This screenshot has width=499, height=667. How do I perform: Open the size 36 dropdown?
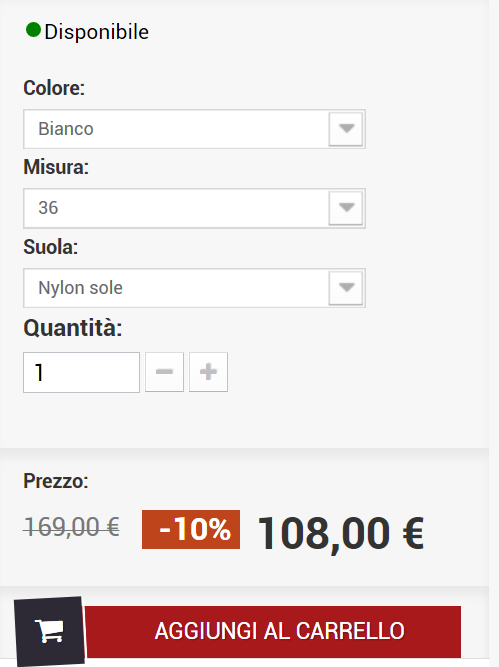pos(194,208)
